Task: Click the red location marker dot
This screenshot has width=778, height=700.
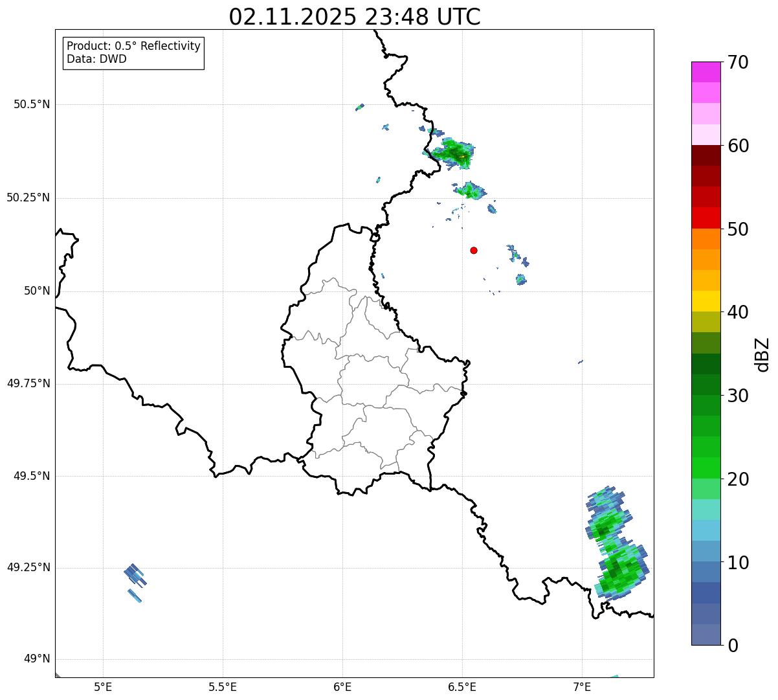Action: (474, 250)
